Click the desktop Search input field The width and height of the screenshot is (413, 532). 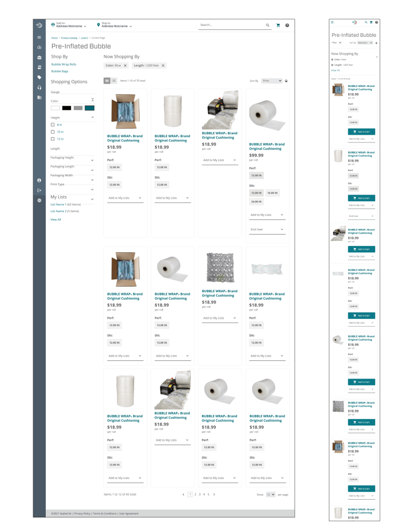(231, 25)
